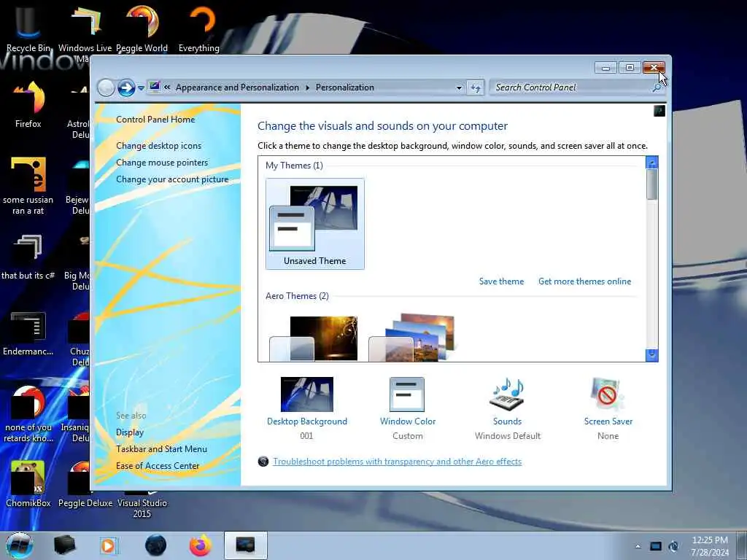
Task: Expand the arrow after Appearance and Personalization
Action: point(307,87)
